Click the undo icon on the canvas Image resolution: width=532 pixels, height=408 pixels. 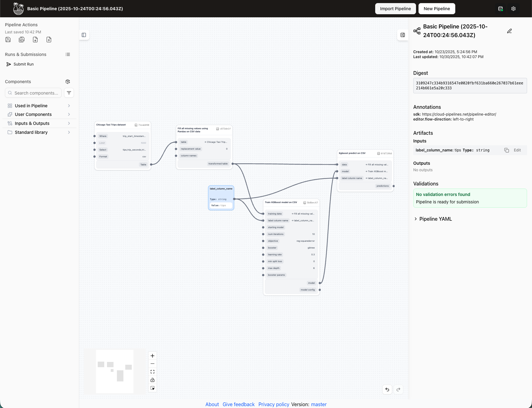(387, 389)
